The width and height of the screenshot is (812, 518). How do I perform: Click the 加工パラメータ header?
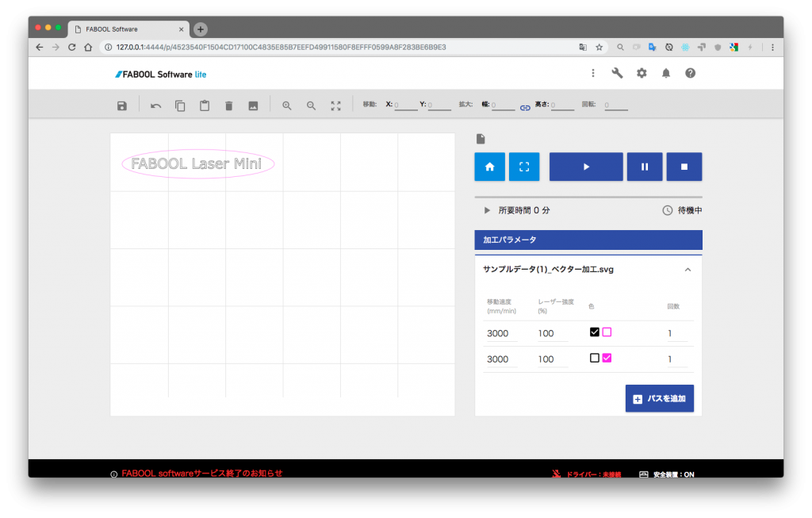[588, 240]
